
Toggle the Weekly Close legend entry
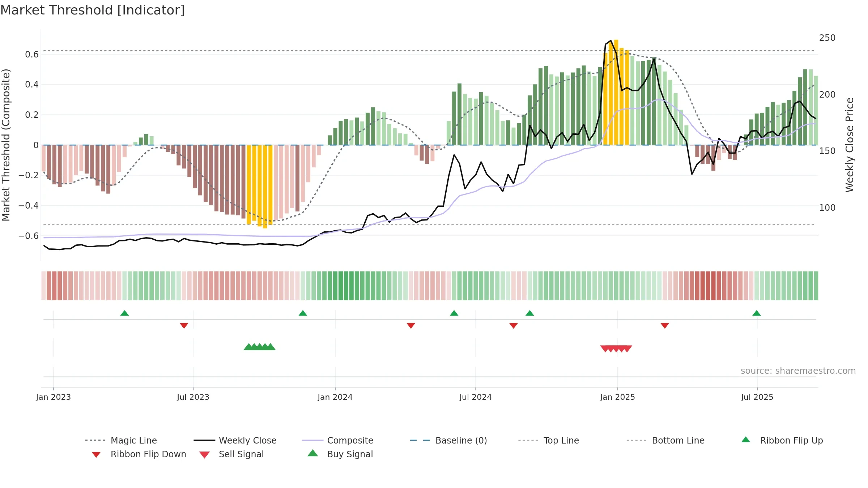[x=235, y=440]
